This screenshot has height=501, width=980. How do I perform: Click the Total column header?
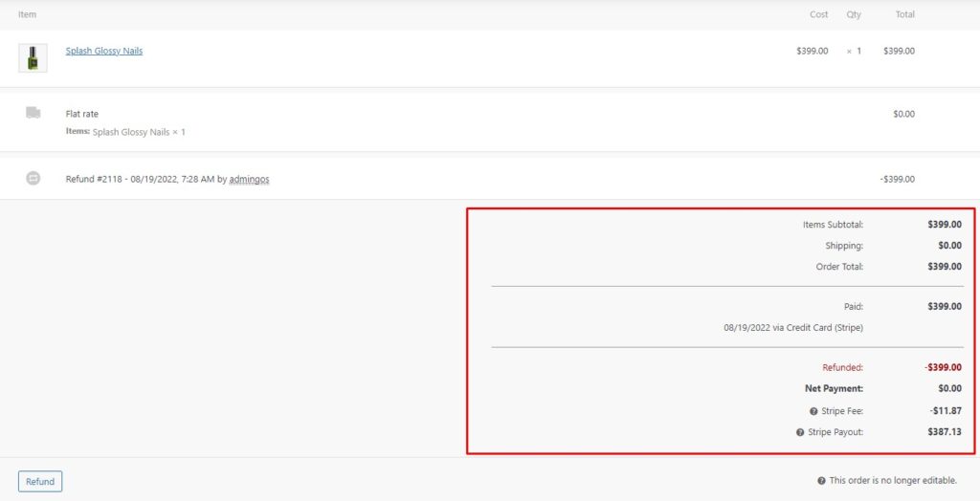pyautogui.click(x=904, y=14)
